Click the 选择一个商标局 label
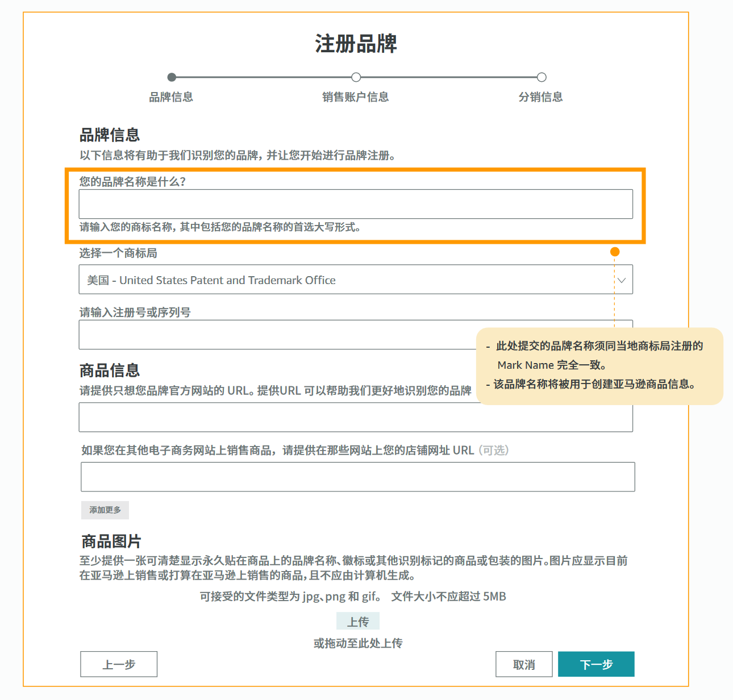 [118, 253]
